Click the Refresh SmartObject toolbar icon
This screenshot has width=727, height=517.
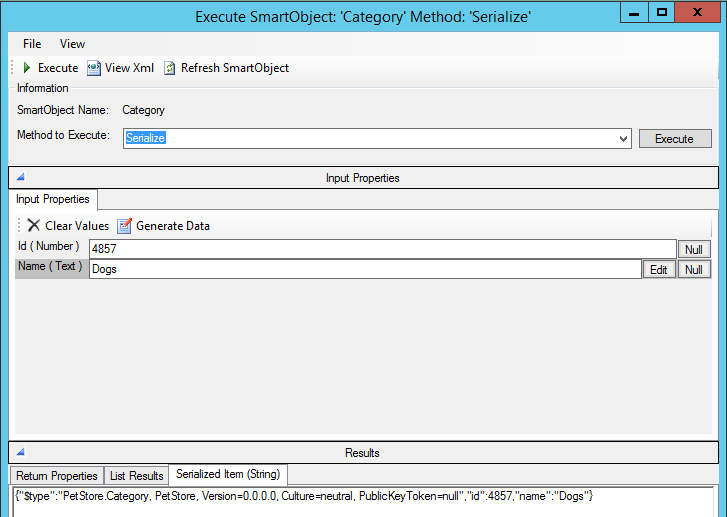tap(170, 68)
